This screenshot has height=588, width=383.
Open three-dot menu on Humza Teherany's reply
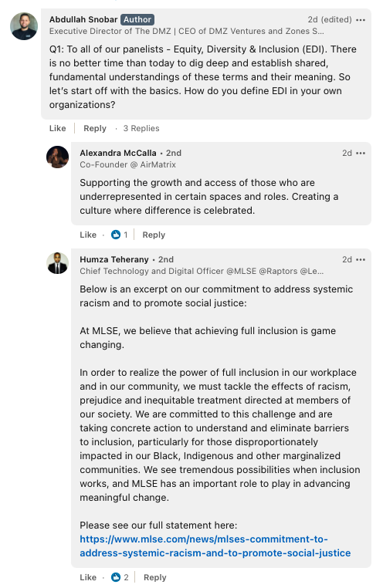[x=361, y=259]
